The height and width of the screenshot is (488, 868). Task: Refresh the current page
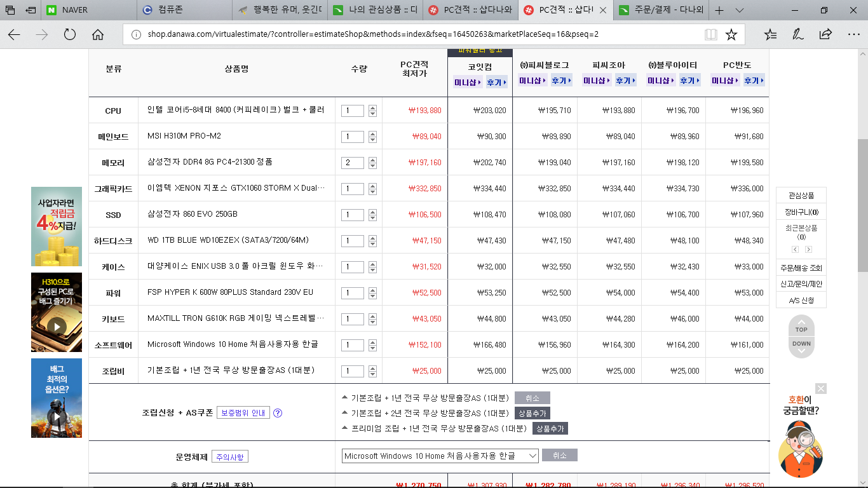tap(70, 34)
